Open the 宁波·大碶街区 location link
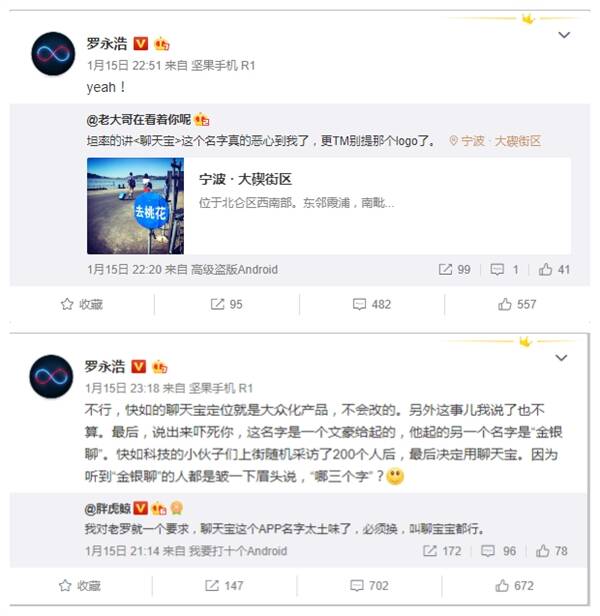 [x=495, y=141]
